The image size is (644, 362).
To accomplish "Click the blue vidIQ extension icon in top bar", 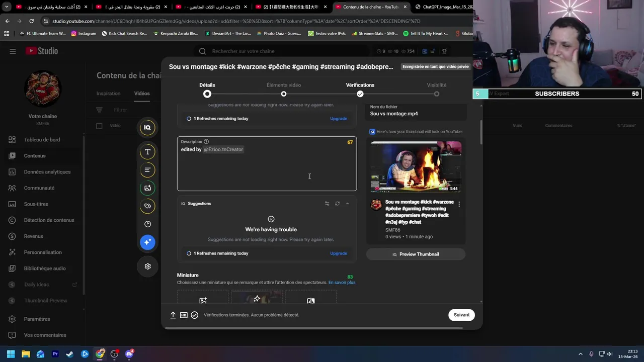I will click(425, 51).
